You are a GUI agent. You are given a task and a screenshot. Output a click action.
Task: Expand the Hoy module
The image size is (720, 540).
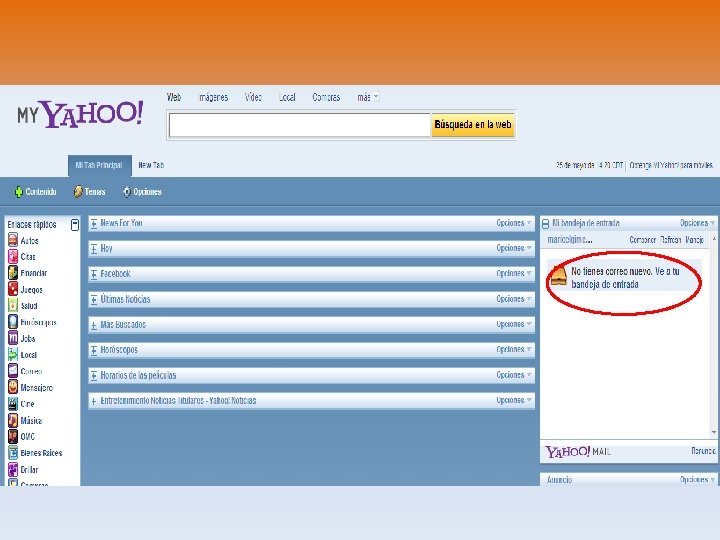click(94, 249)
